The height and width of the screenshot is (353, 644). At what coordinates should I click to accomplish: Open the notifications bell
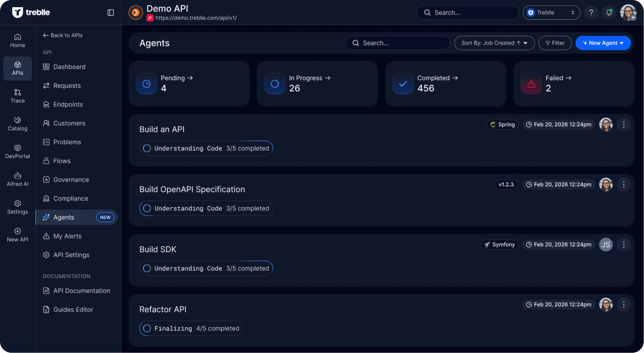[x=609, y=13]
